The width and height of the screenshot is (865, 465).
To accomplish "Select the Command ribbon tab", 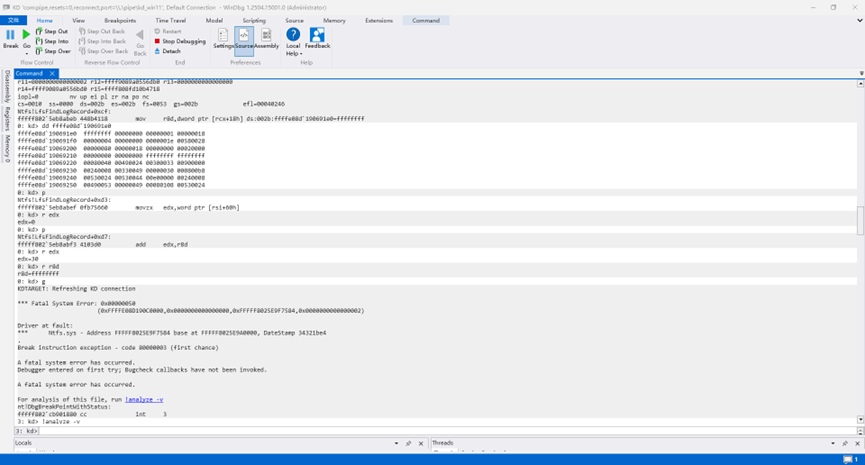I will (426, 20).
